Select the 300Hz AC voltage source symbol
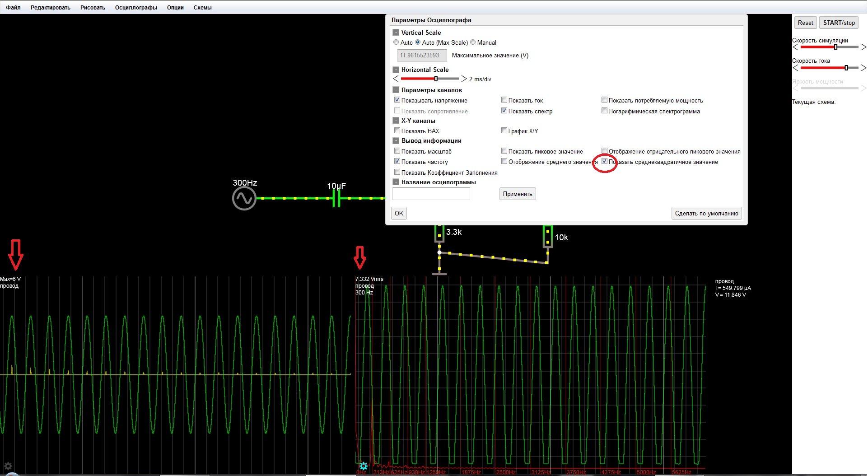The height and width of the screenshot is (476, 868). click(x=244, y=199)
